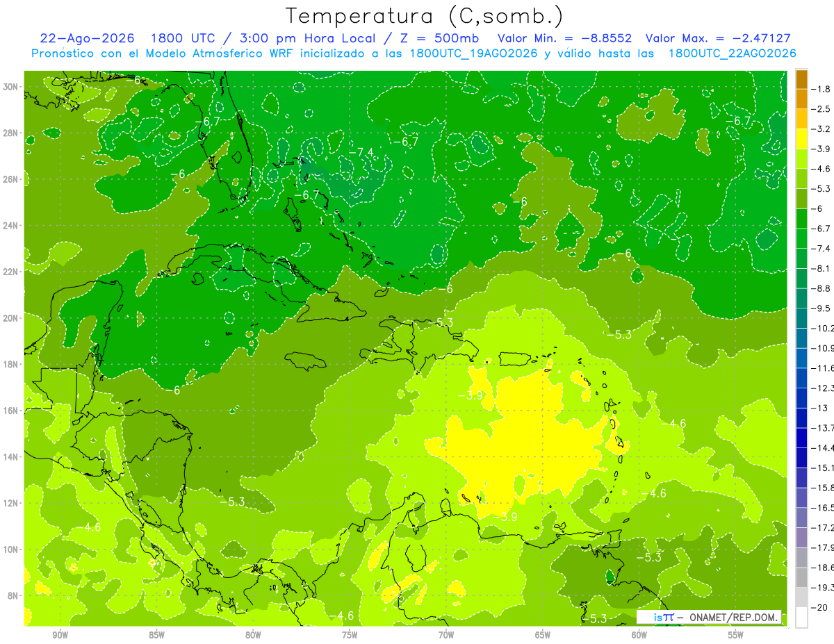Click the legend value '-20'
The image size is (834, 644).
[x=819, y=607]
